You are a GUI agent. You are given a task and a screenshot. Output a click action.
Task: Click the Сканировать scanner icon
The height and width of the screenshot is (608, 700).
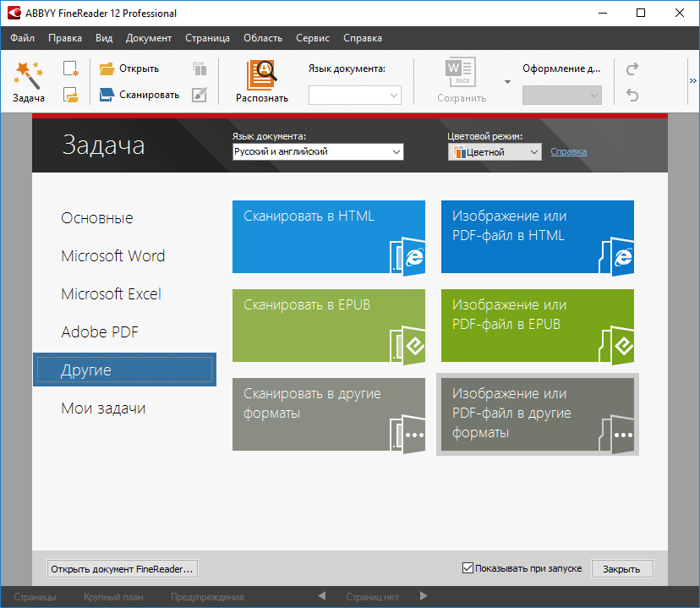coord(107,95)
